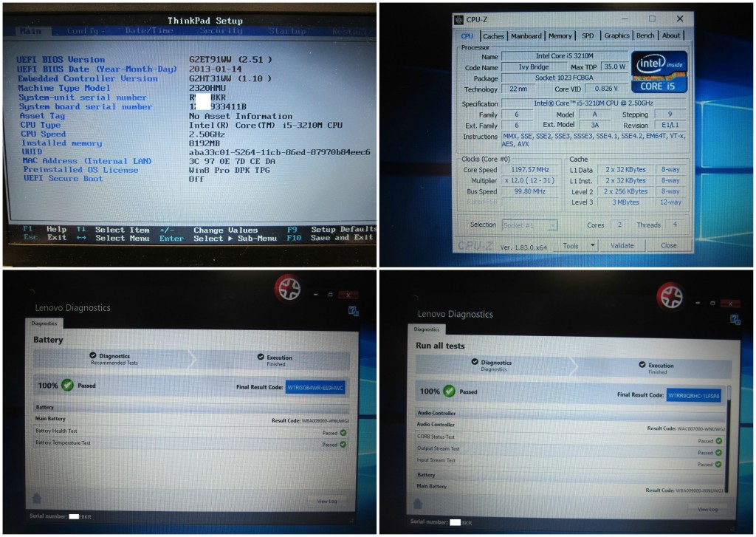This screenshot has width=756, height=537.
Task: Click the Close button in CPU-Z
Action: tap(668, 245)
